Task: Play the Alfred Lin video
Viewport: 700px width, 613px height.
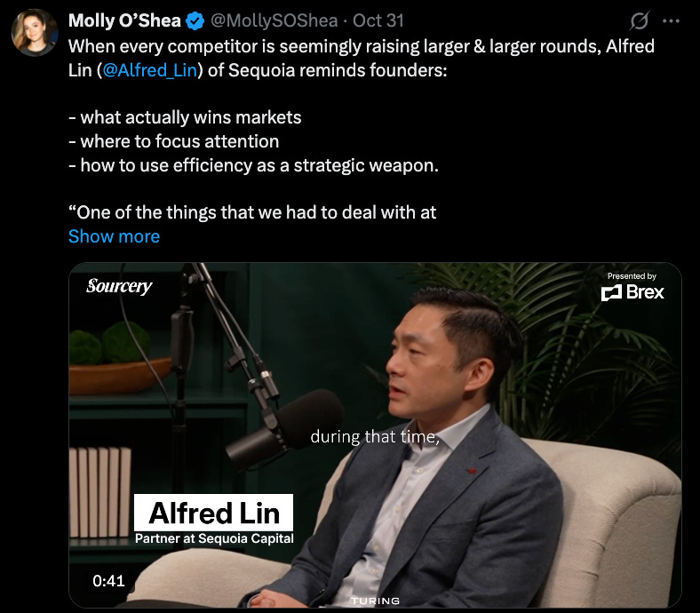Action: click(375, 435)
